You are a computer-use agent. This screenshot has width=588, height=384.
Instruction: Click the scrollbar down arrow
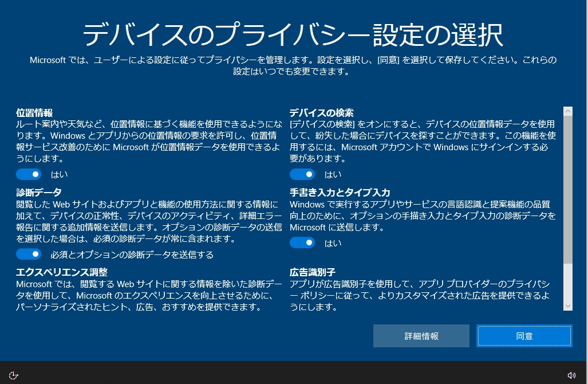[568, 306]
